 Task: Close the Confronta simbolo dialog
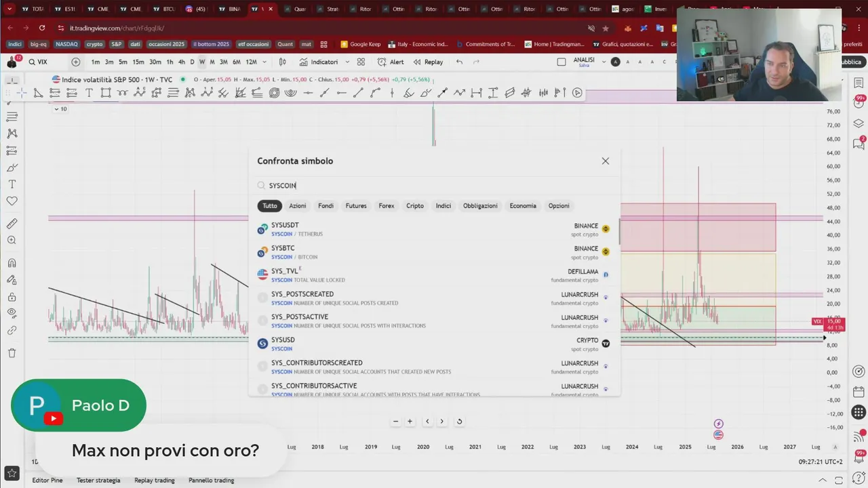pos(606,161)
